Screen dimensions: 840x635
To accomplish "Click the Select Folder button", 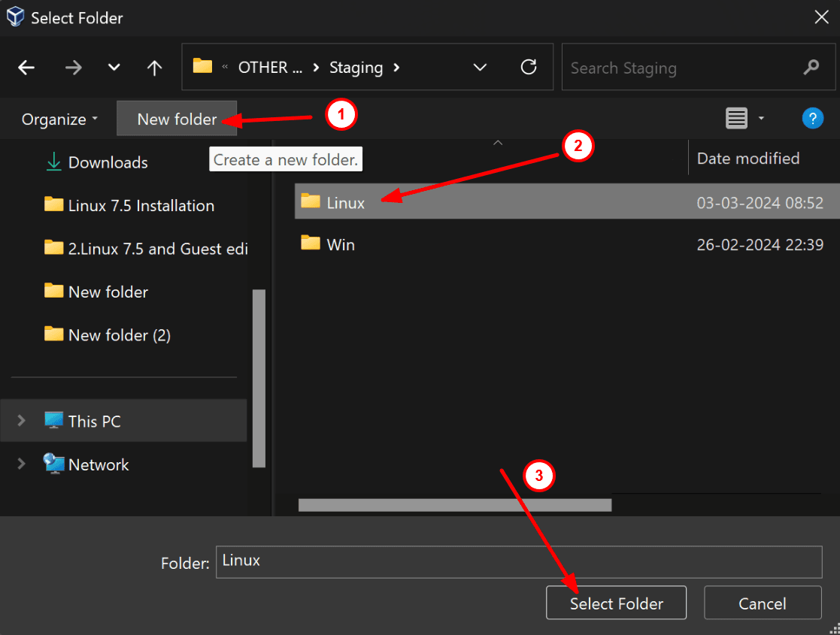I will point(616,603).
